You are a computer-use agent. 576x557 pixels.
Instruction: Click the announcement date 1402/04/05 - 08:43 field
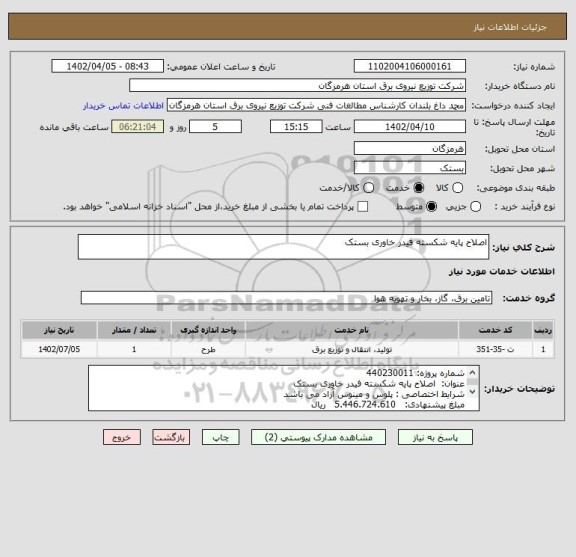click(108, 66)
